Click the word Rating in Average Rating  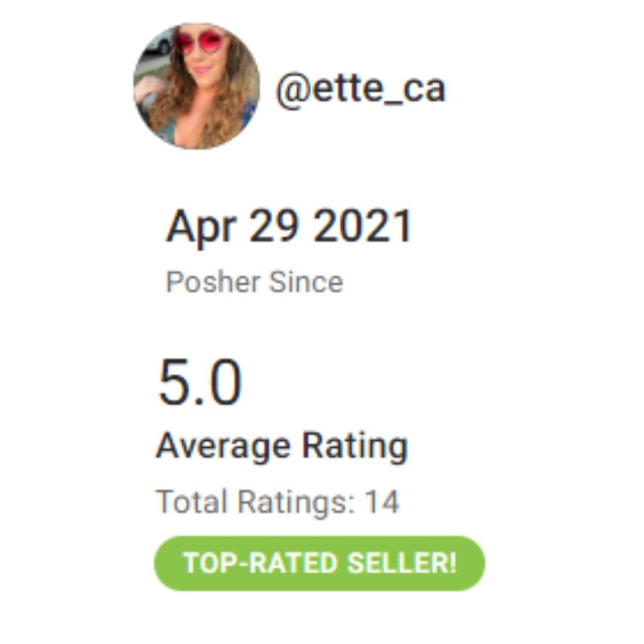pyautogui.click(x=354, y=446)
